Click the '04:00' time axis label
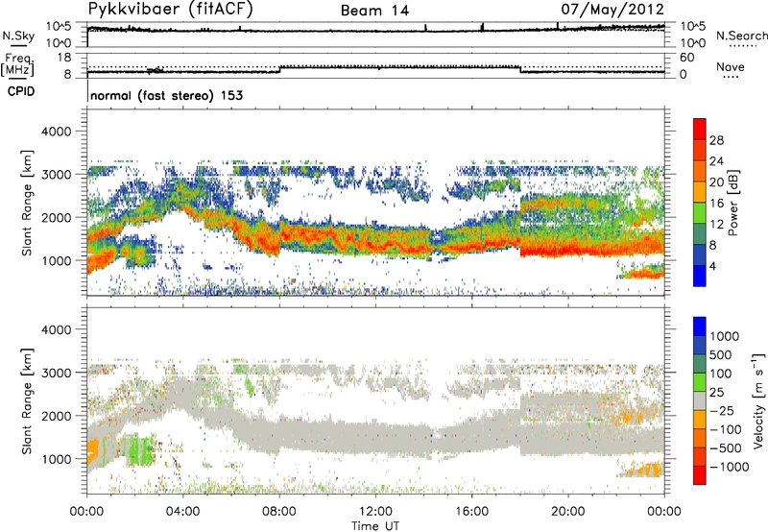This screenshot has width=768, height=532. [x=182, y=512]
